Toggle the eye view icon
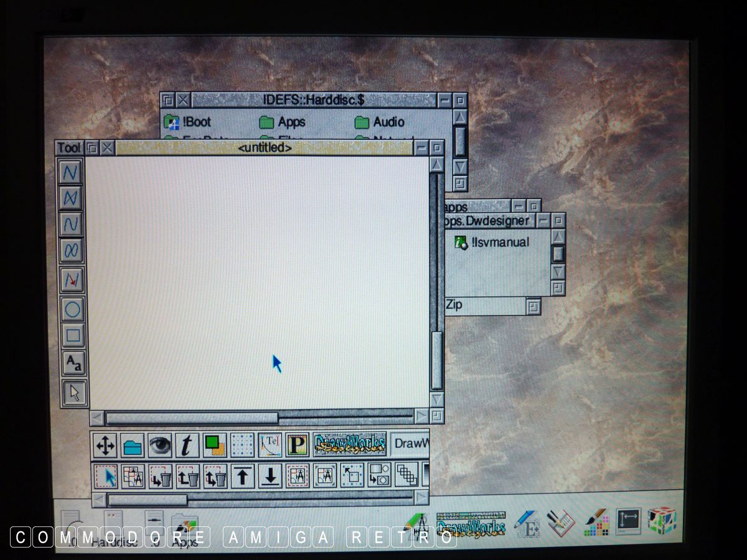The image size is (747, 560). (x=159, y=446)
